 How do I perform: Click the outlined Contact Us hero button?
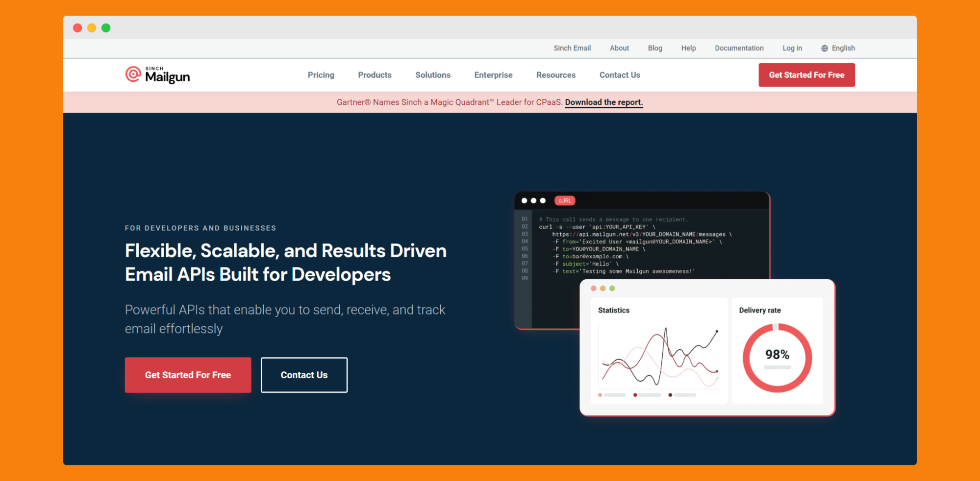pos(304,375)
